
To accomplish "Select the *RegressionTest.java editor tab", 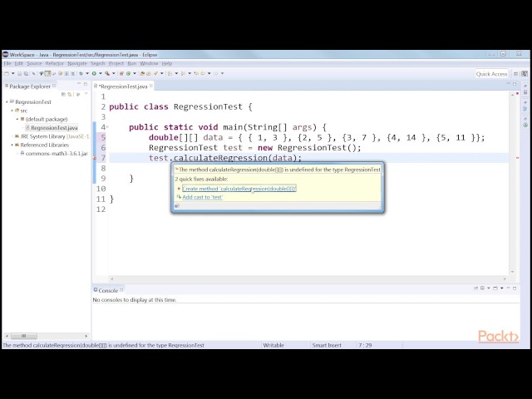I will pyautogui.click(x=123, y=86).
